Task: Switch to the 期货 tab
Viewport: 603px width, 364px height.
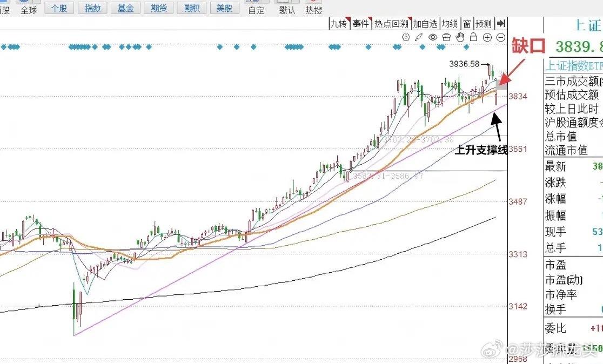Action: 158,8
